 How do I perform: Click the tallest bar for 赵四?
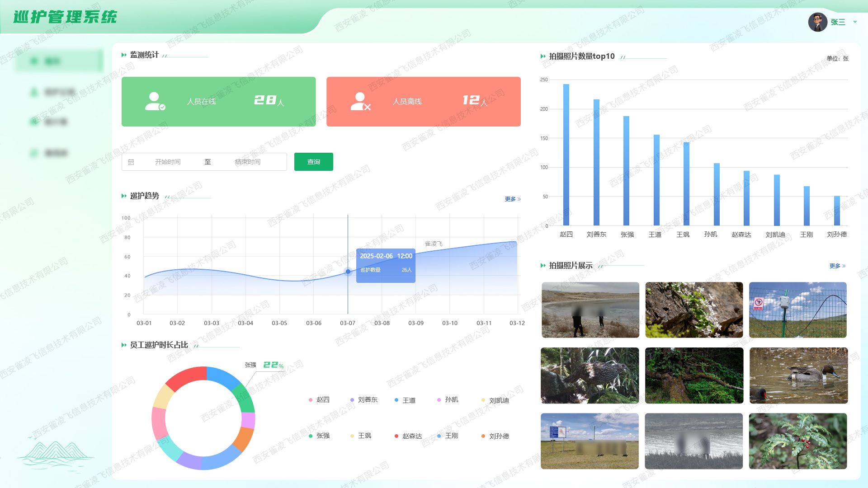[x=566, y=154]
